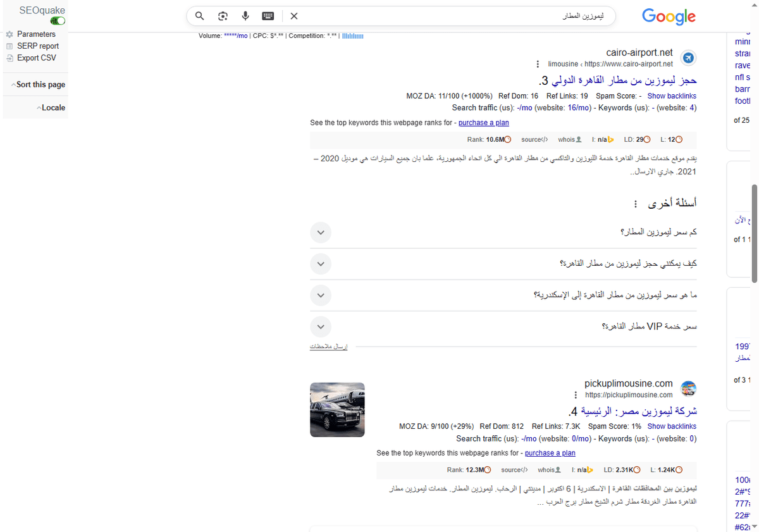
Task: Click the blue competition bar indicator
Action: click(352, 36)
